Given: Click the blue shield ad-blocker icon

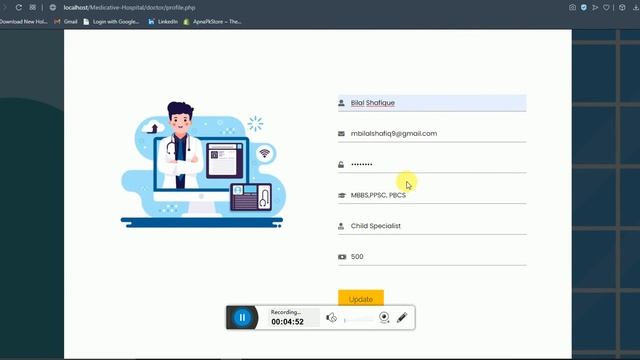Looking at the screenshot, I should pos(584,7).
